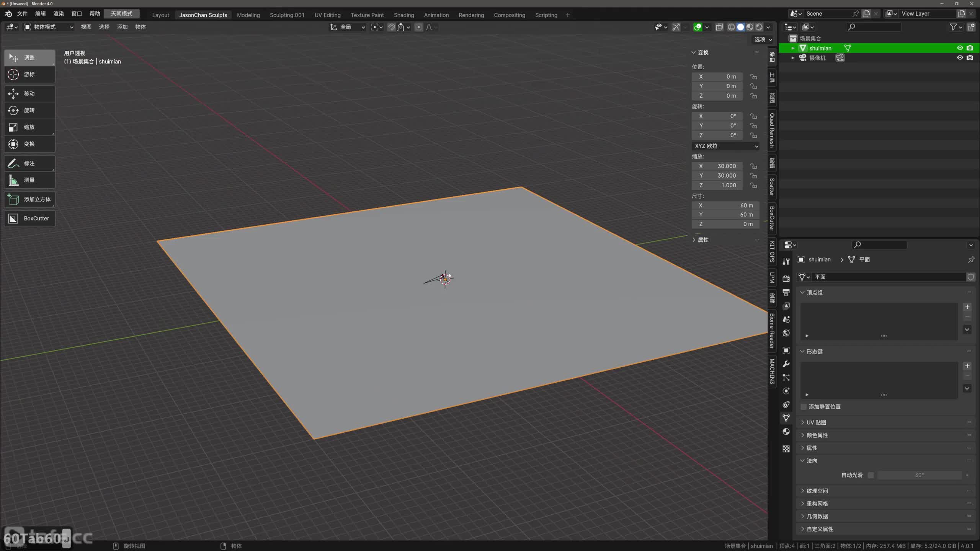
Task: Open the 渲染 menu
Action: 59,14
